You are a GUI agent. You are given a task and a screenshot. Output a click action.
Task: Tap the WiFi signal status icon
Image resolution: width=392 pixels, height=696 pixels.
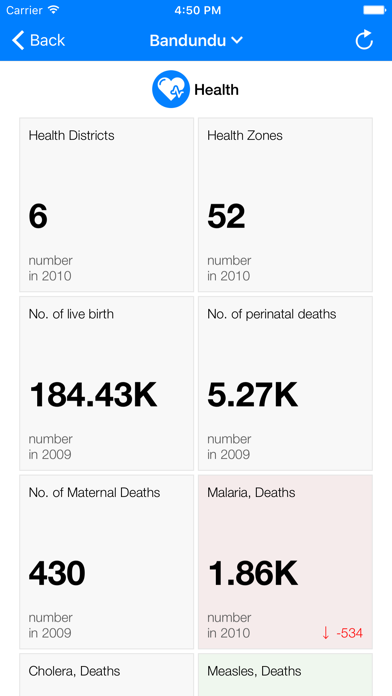click(x=54, y=9)
